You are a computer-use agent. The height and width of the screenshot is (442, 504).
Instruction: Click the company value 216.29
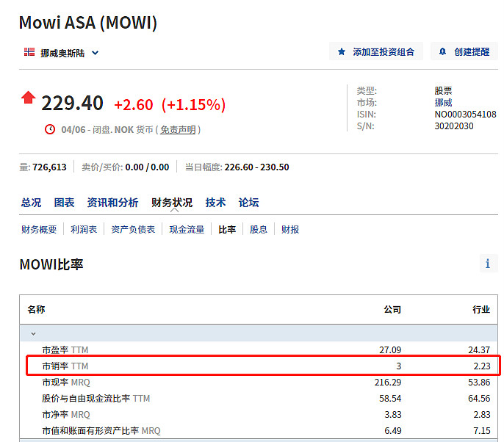point(388,383)
